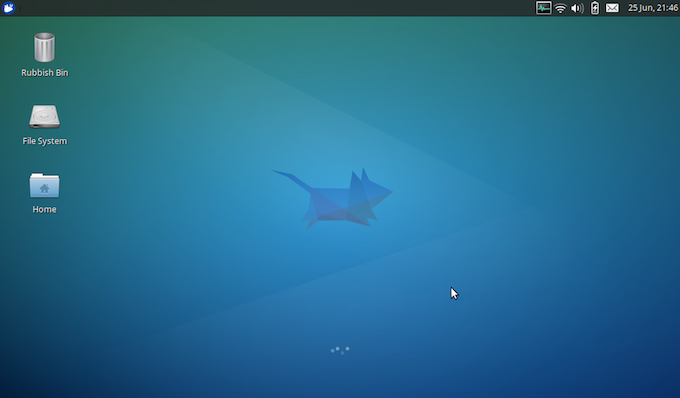Click the "Home" text label

click(x=44, y=209)
